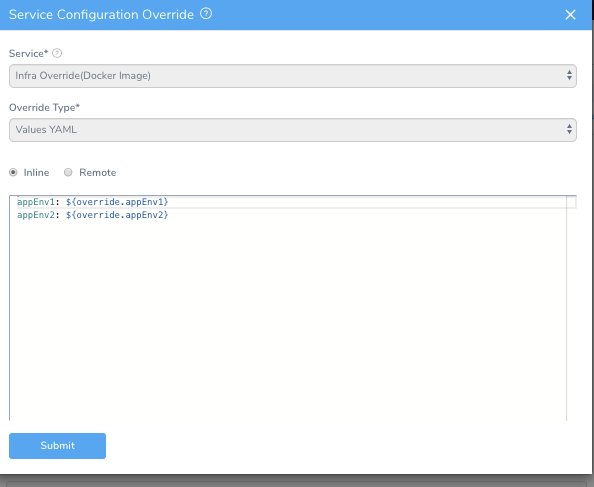594x487 pixels.
Task: Click the ${override.appEnv1} value in editor
Action: pos(117,202)
